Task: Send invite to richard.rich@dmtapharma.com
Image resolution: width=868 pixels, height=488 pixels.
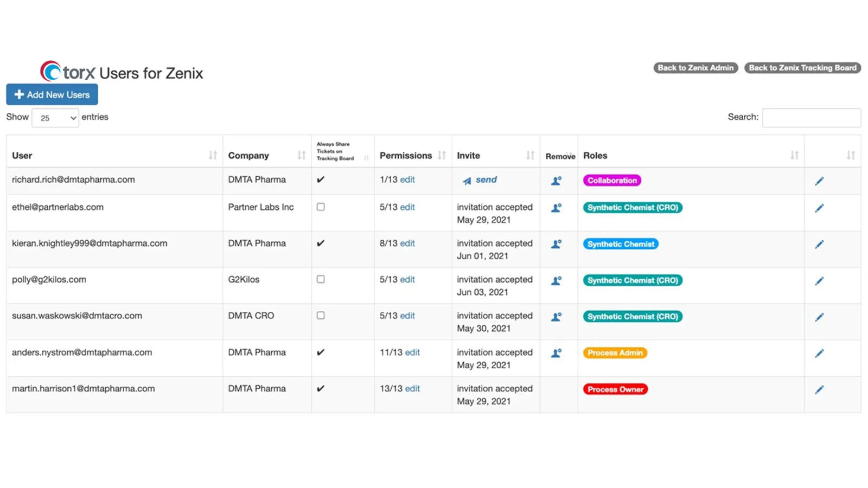Action: tap(480, 180)
